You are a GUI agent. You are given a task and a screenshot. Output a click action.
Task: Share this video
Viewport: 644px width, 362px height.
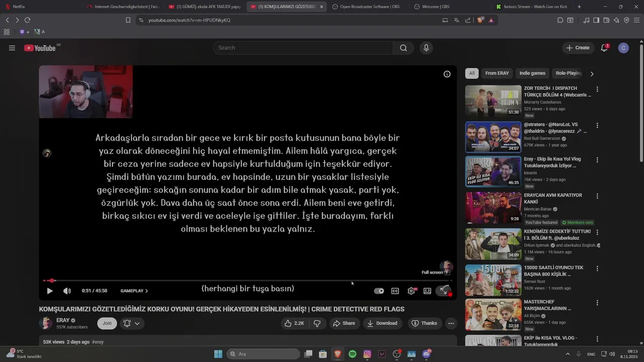pos(344,323)
